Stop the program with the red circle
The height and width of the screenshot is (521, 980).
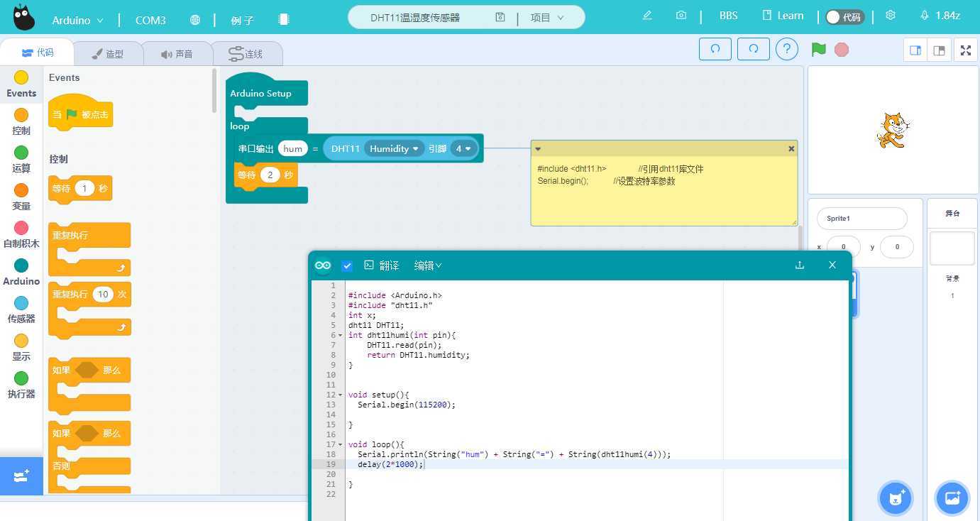click(x=842, y=50)
